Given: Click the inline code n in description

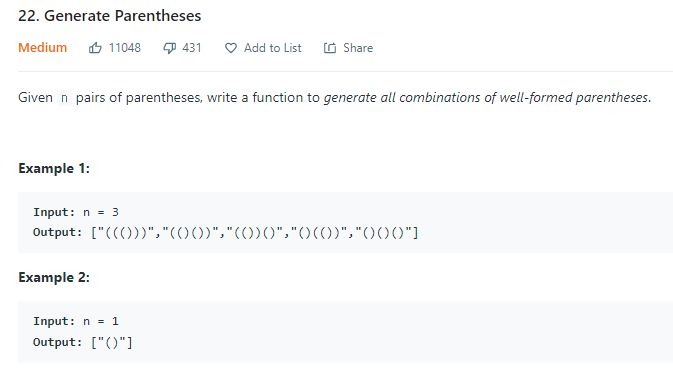Looking at the screenshot, I should [x=64, y=98].
